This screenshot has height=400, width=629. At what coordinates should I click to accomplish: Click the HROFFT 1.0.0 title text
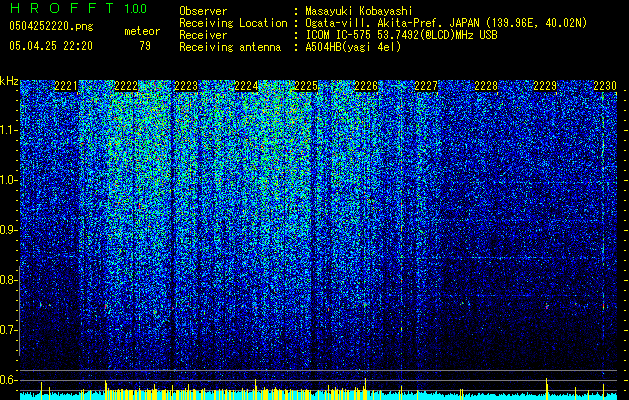[78, 8]
